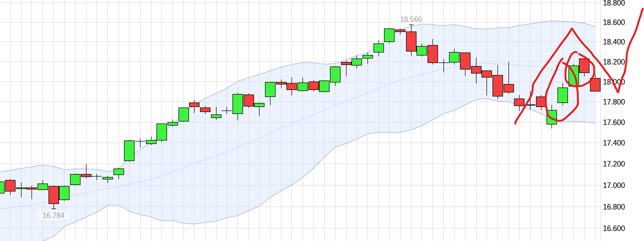
Task: Click the red candle above the 16.784 label
Action: [53, 194]
